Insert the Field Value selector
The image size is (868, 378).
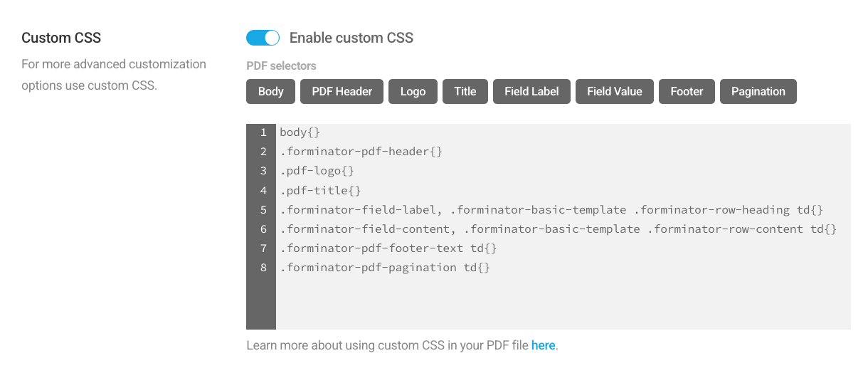(x=615, y=91)
